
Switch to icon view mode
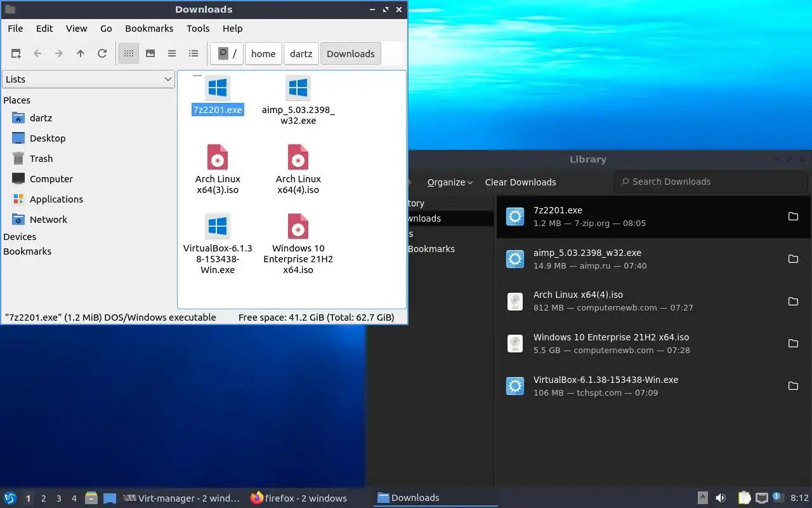(x=129, y=54)
